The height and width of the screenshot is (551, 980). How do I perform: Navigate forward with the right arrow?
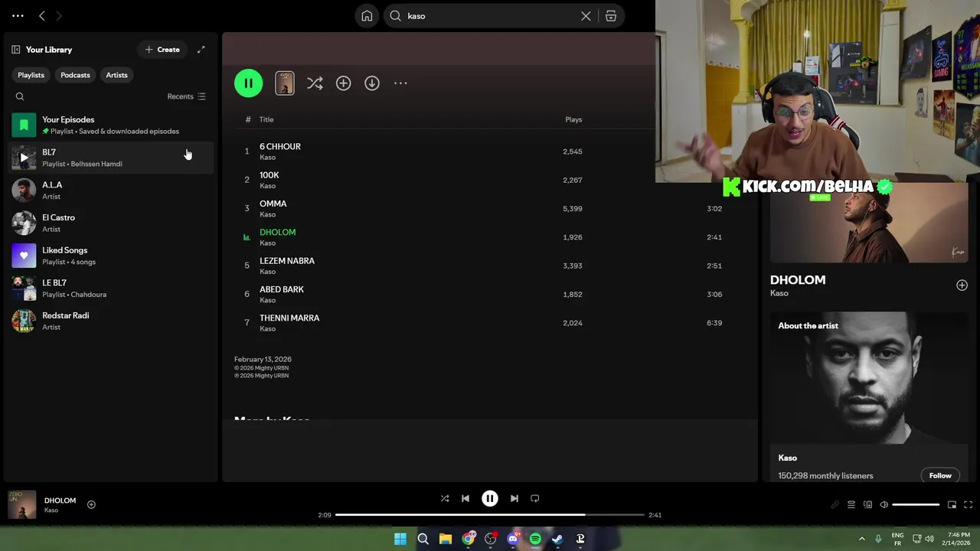coord(59,16)
